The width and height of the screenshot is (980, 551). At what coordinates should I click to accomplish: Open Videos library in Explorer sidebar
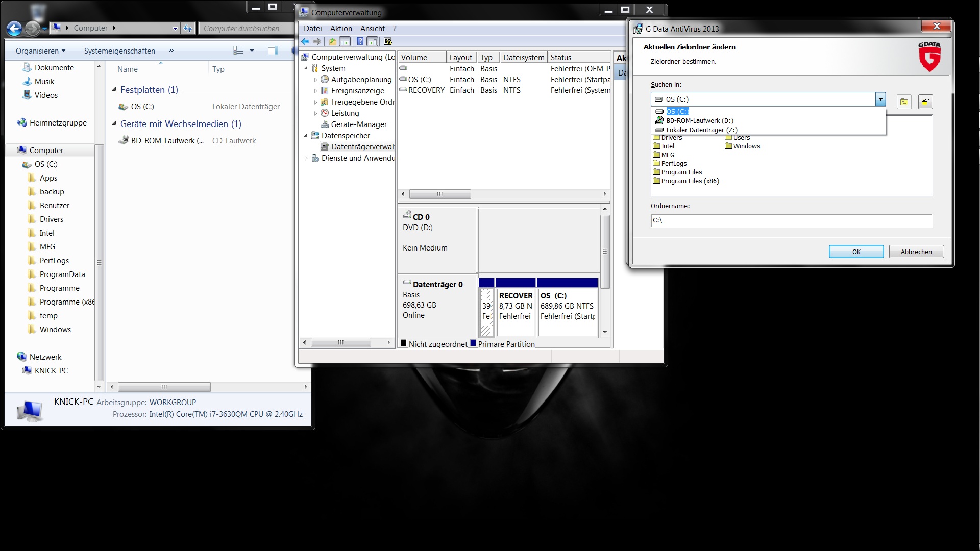[x=46, y=95]
